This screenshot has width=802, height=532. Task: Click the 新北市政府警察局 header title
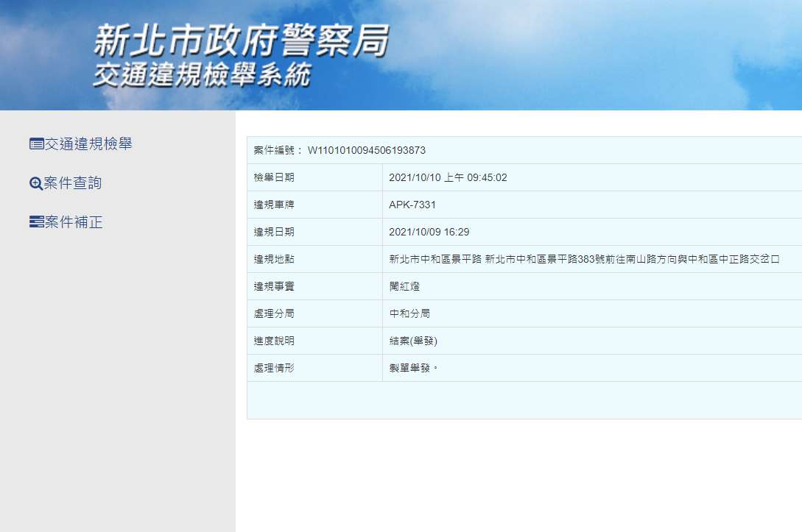pos(241,40)
